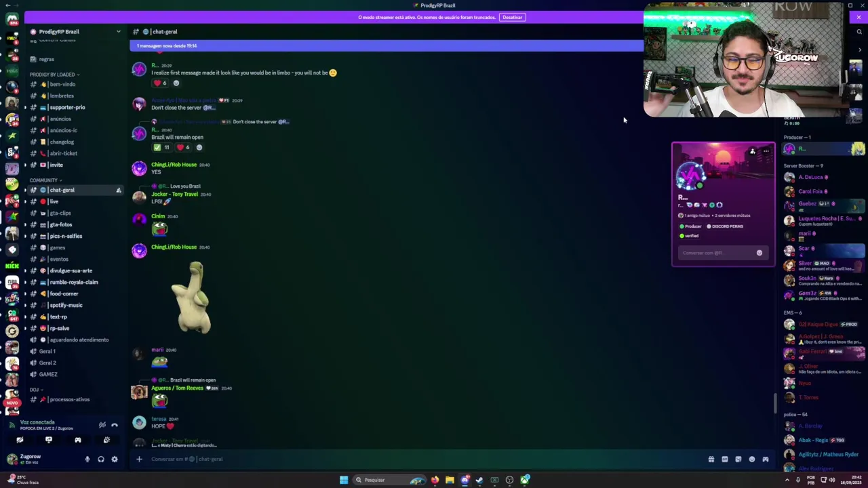The height and width of the screenshot is (488, 868).
Task: Open A. DeLuca in the member list
Action: click(x=824, y=178)
